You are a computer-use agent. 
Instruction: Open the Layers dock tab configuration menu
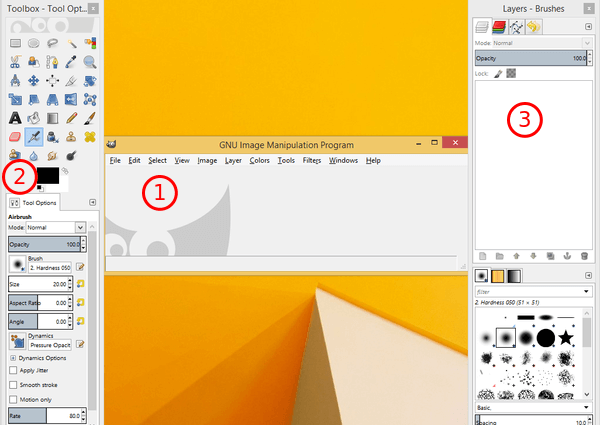click(x=589, y=26)
